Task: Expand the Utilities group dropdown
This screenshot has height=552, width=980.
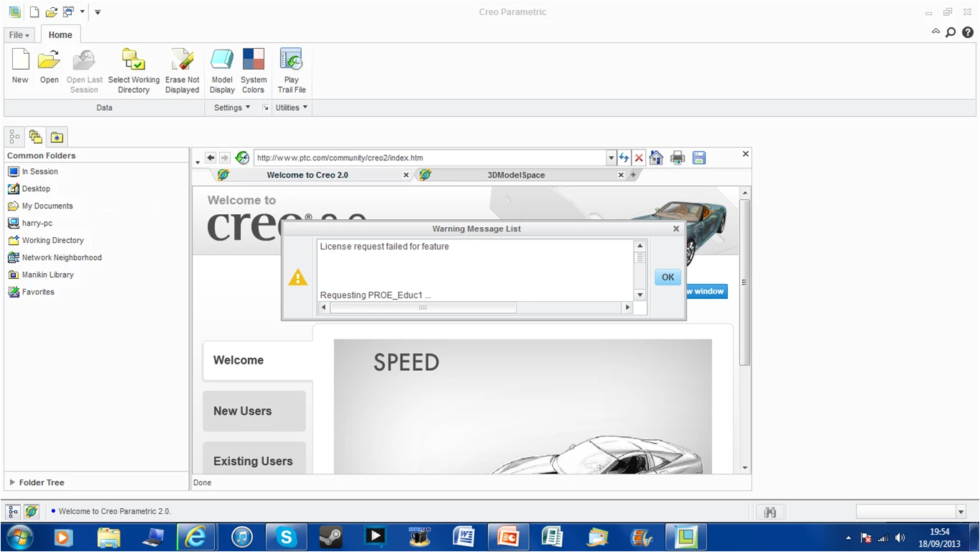Action: point(292,108)
